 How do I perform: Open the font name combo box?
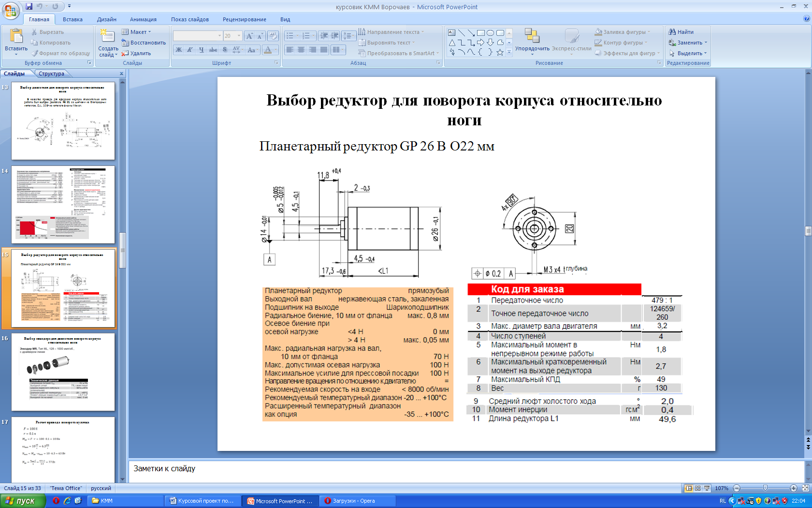coord(197,36)
